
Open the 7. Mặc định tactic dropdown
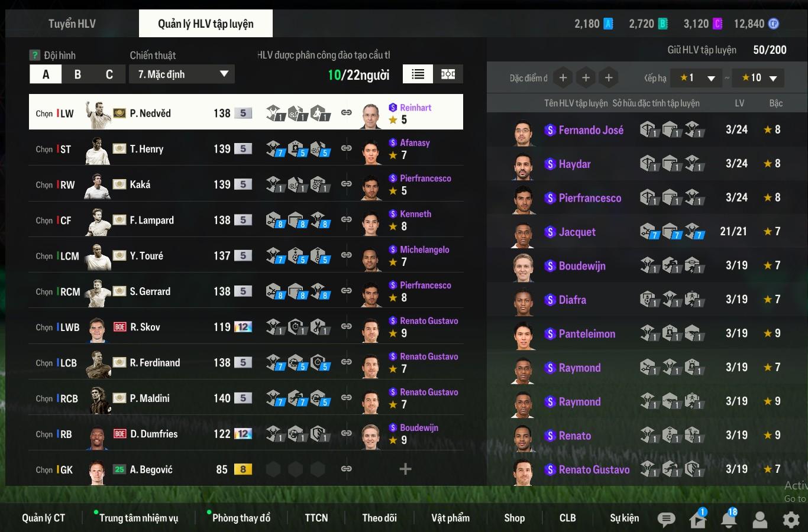coord(182,74)
